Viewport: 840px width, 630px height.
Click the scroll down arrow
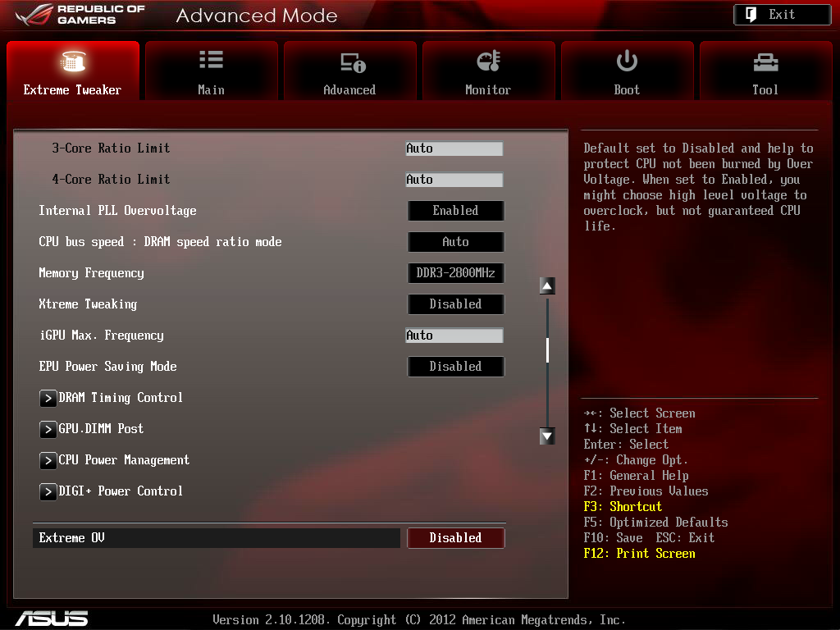point(547,436)
